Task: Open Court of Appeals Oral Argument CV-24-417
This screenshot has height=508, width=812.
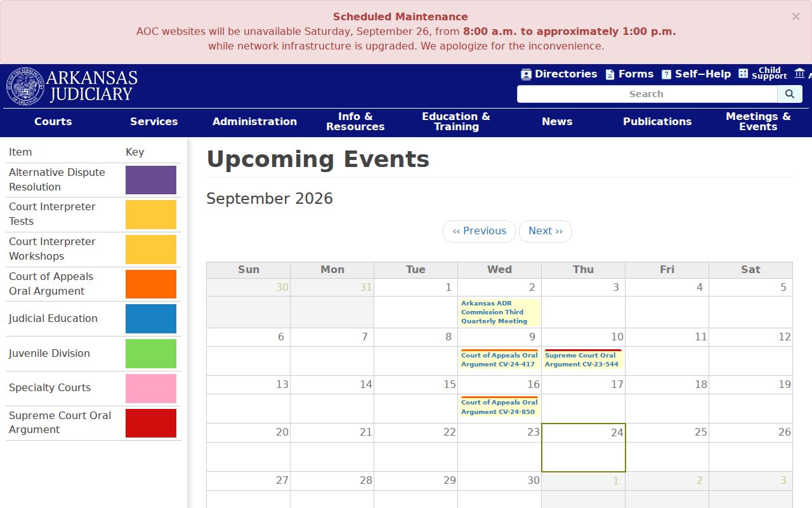Action: [x=499, y=360]
